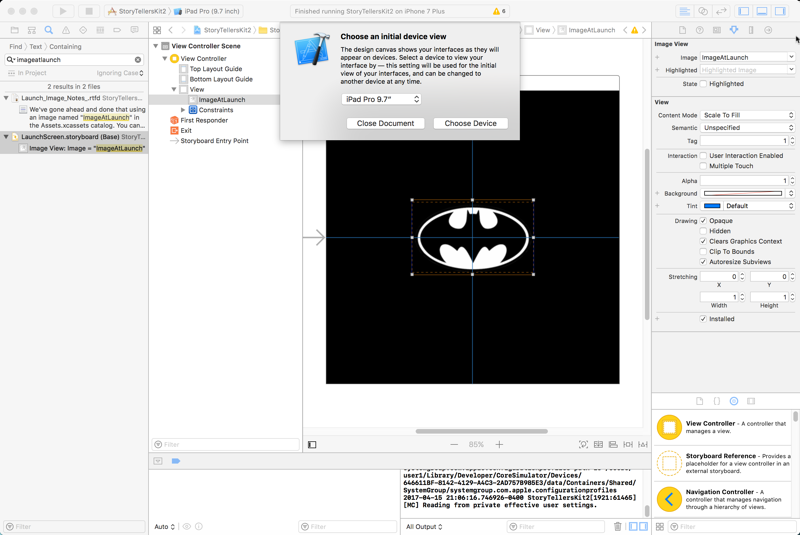Enable the Clip To Bounds checkbox

tap(704, 251)
